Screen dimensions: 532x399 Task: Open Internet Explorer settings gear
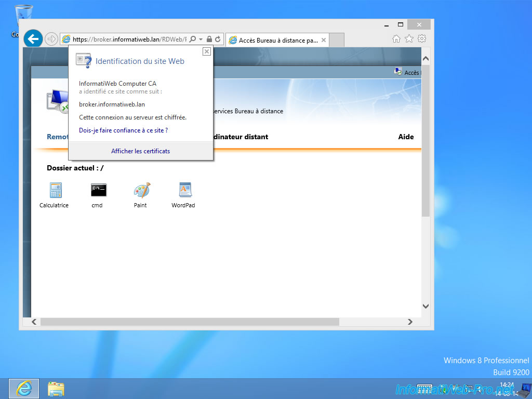coord(422,38)
